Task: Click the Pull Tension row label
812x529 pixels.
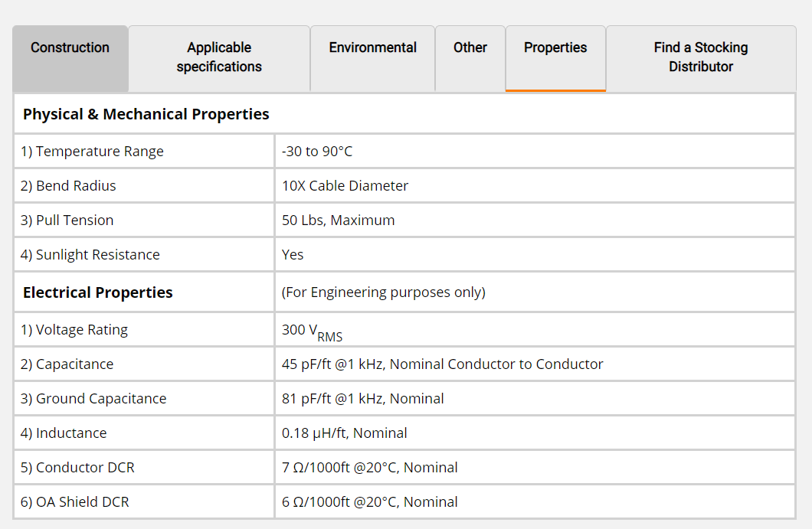Action: 67,220
